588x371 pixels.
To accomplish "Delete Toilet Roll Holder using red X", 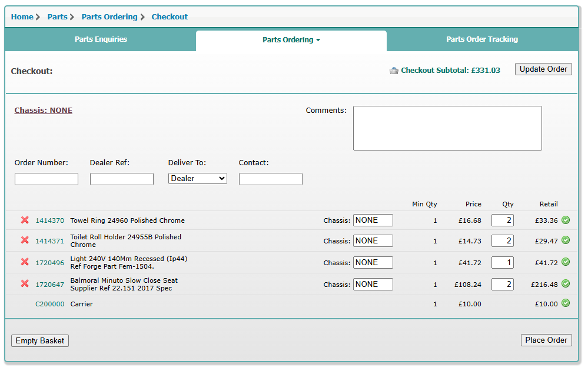I will (x=25, y=240).
